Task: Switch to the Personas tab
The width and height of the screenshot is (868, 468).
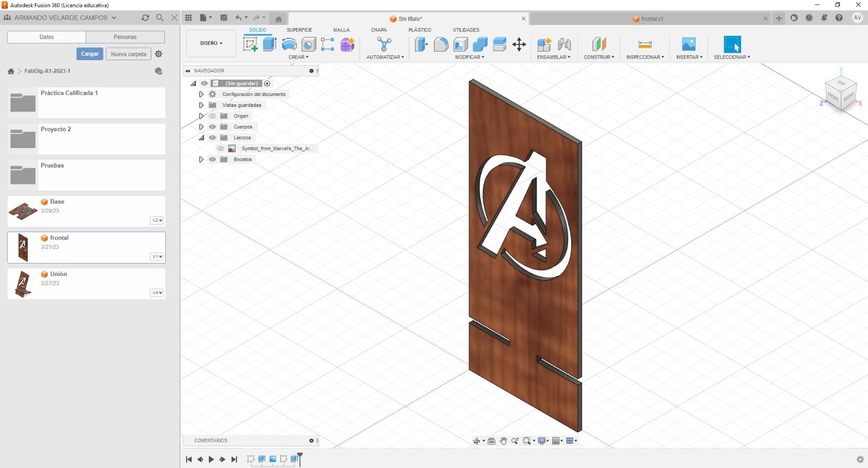Action: (125, 37)
